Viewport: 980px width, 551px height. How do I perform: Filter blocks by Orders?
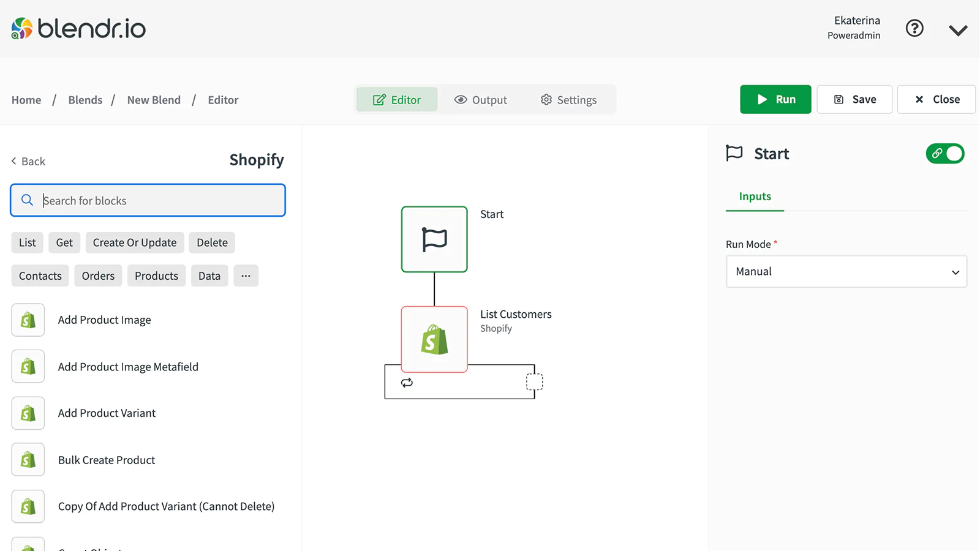click(98, 275)
